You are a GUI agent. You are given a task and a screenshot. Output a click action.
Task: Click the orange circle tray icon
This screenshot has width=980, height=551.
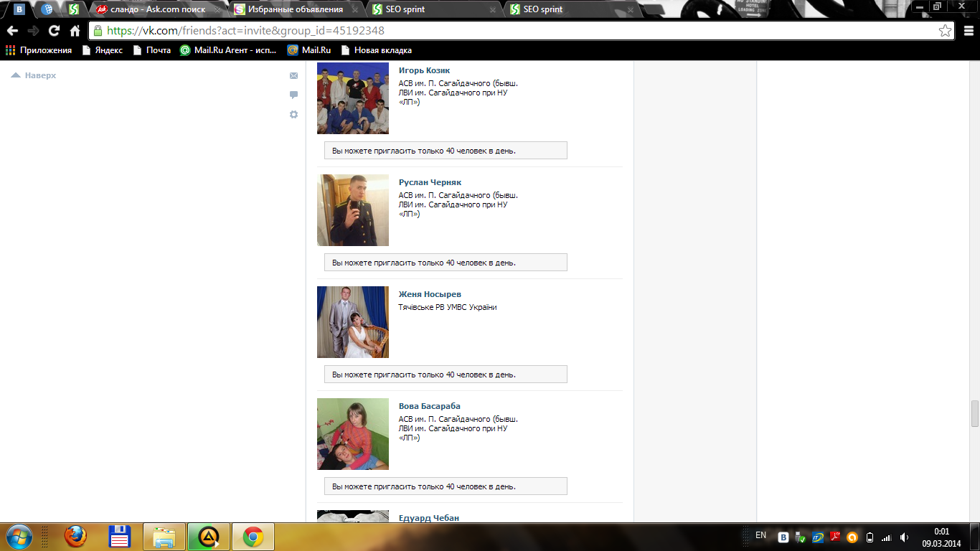pos(852,537)
